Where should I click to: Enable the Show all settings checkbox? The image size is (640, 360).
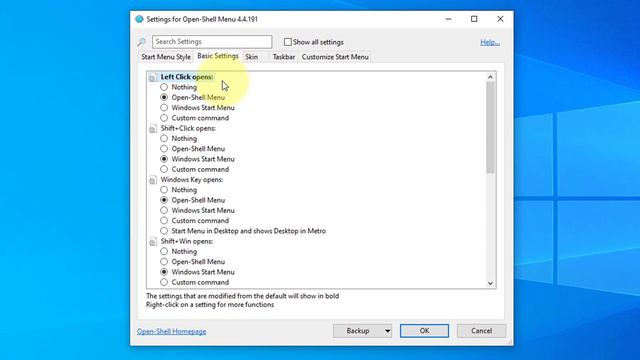click(x=288, y=42)
